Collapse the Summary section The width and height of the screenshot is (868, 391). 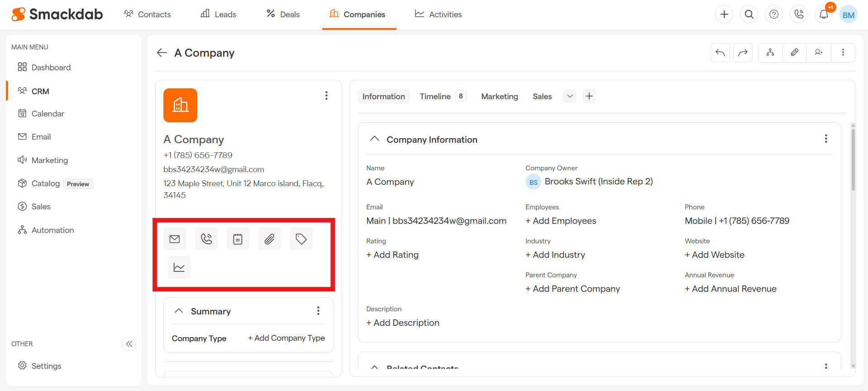point(179,311)
